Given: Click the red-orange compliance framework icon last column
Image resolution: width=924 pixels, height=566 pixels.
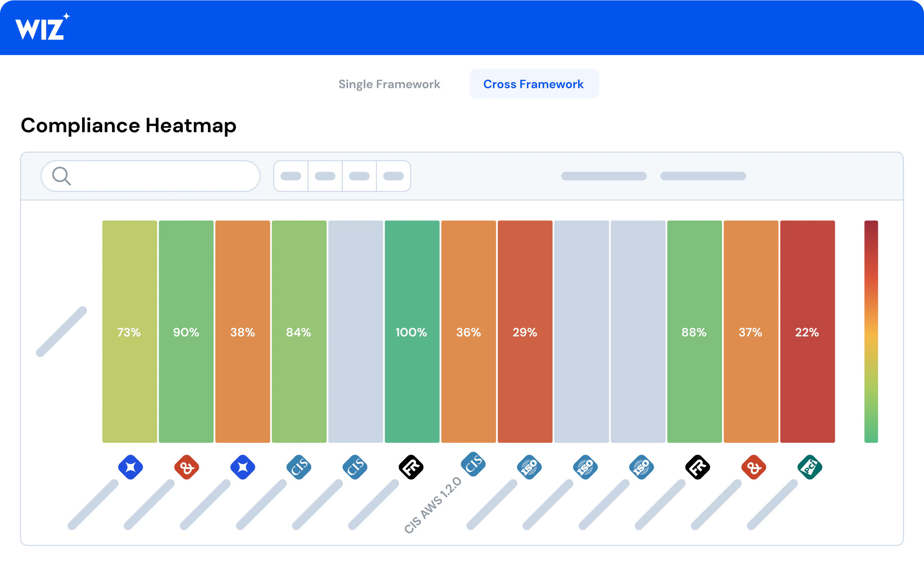Looking at the screenshot, I should pos(752,466).
